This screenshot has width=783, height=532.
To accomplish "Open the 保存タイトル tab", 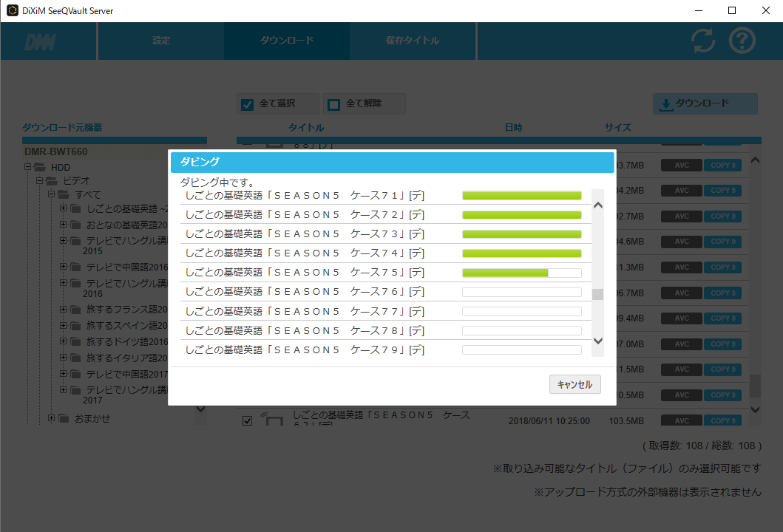I will tap(412, 41).
